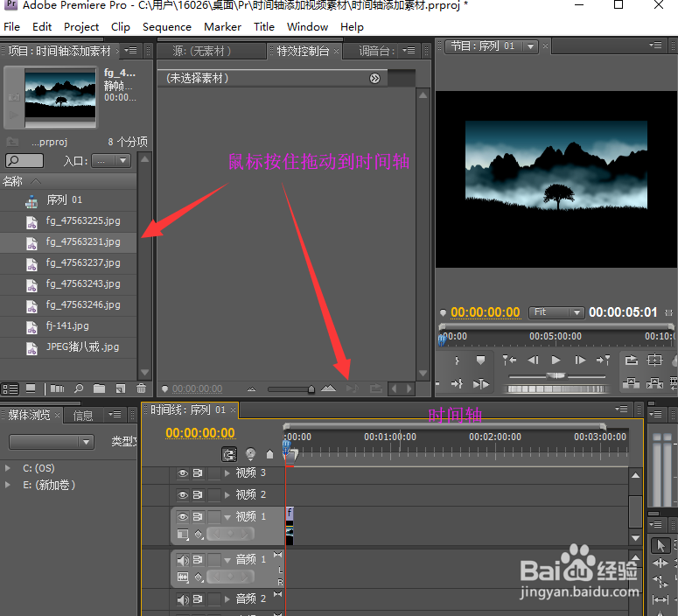Toggle track lock box on 视频 1
678x616 pixels.
[x=214, y=516]
